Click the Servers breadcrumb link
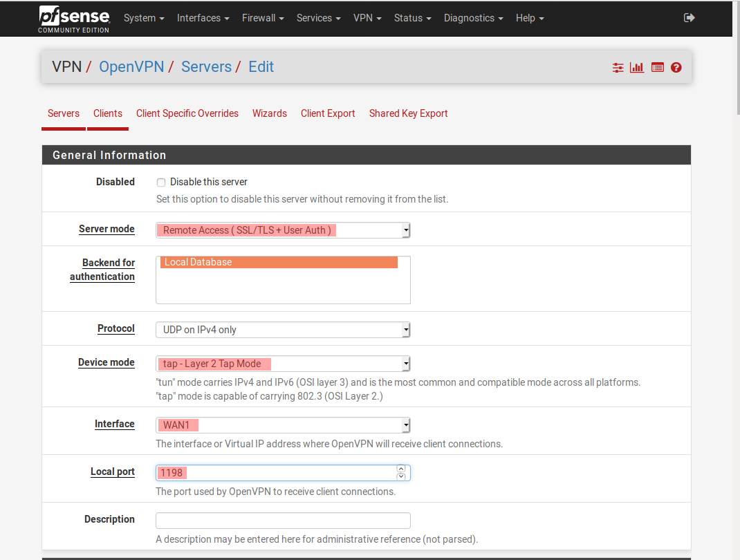 coord(206,67)
